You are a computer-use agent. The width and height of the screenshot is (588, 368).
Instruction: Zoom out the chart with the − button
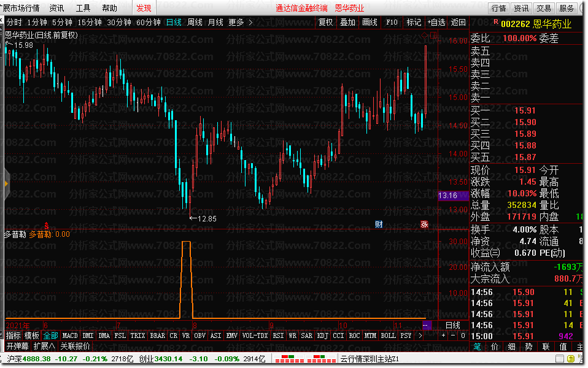click(x=452, y=335)
